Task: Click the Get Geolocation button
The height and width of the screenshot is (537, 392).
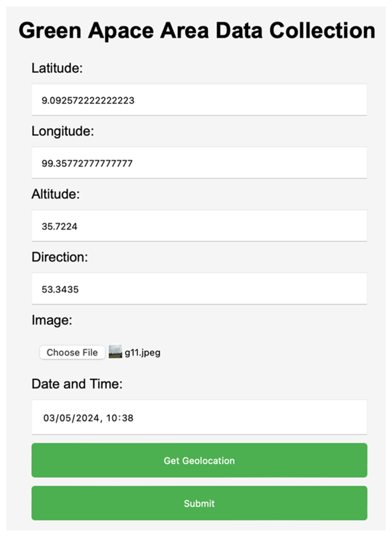Action: (x=199, y=460)
